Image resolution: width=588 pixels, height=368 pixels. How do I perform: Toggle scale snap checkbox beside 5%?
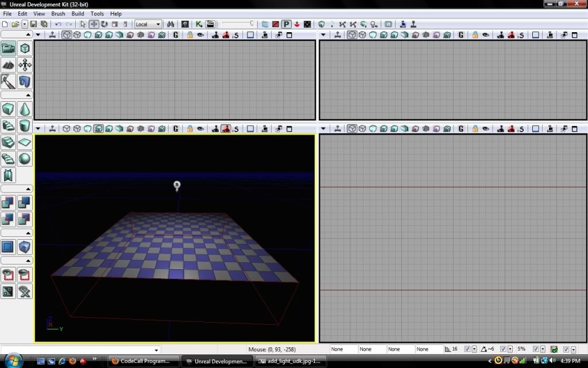536,349
